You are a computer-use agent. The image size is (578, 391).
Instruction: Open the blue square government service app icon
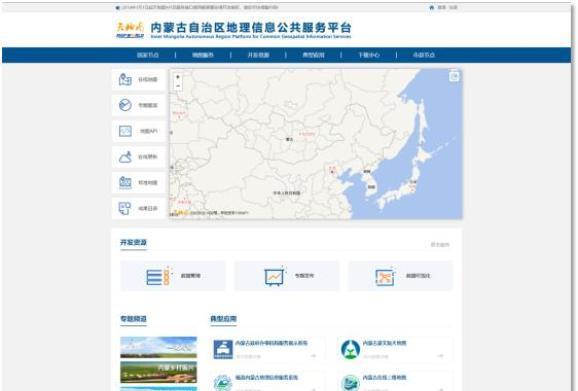point(223,349)
